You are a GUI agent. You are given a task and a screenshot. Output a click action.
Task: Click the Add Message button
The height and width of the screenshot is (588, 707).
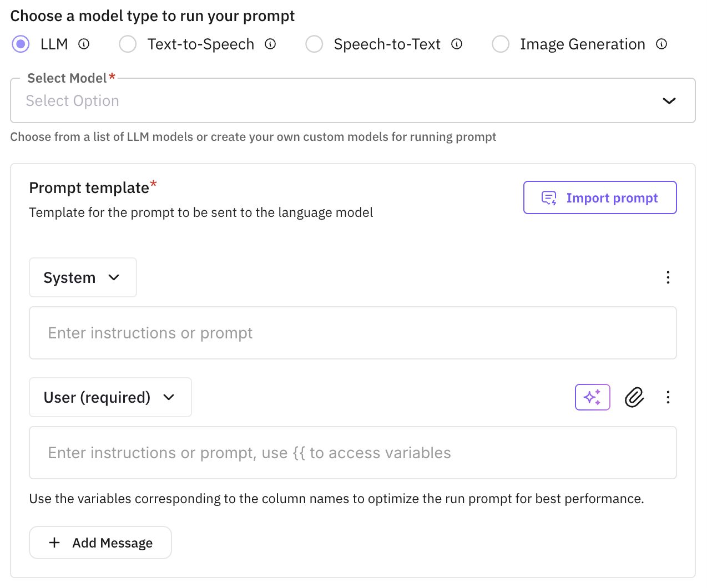pyautogui.click(x=100, y=543)
